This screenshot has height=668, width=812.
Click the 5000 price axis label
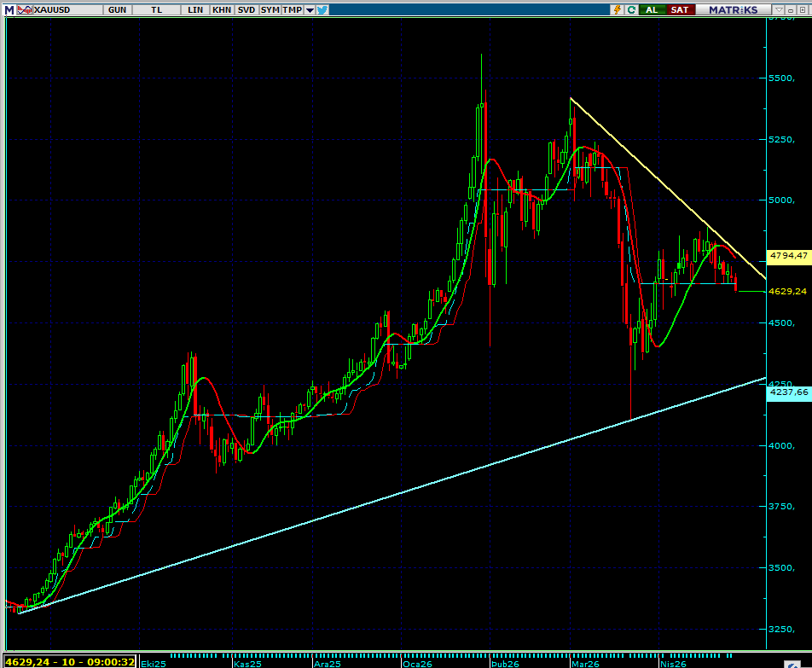click(x=781, y=200)
